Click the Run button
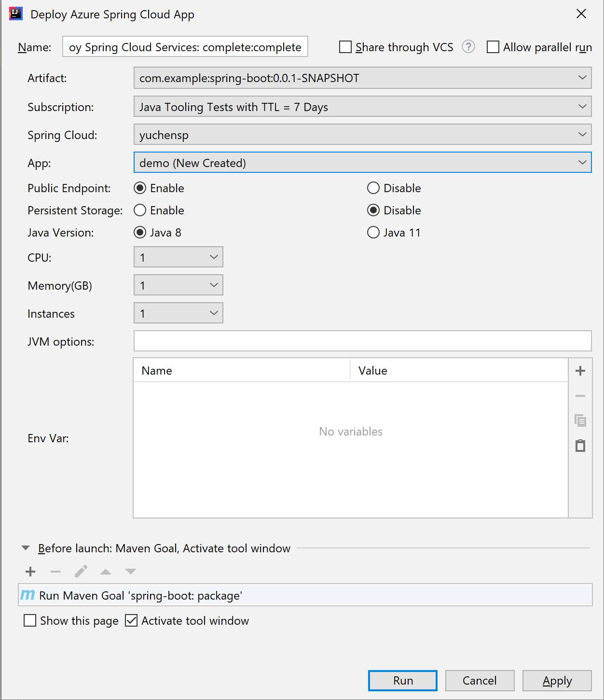The height and width of the screenshot is (700, 604). 403,681
